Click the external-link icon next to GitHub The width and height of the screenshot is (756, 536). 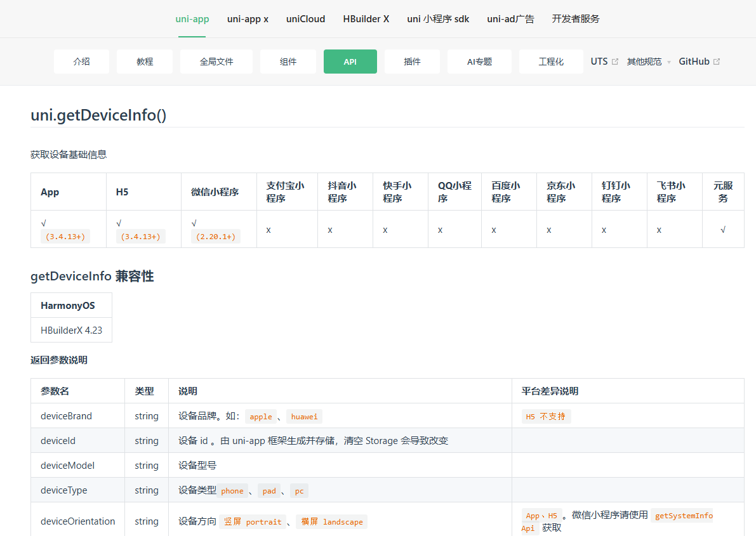pos(717,62)
